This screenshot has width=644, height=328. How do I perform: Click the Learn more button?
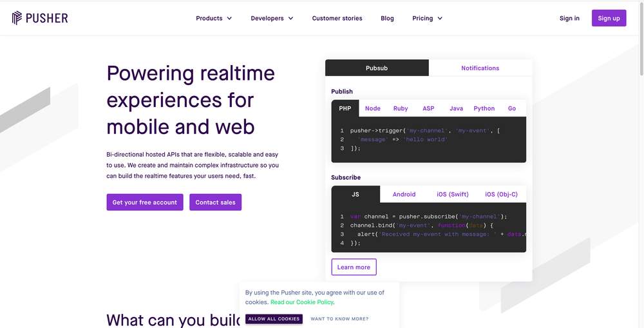pyautogui.click(x=354, y=267)
